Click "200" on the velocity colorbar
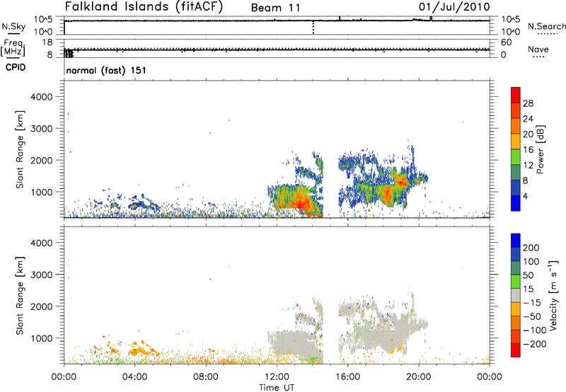The height and width of the screenshot is (392, 566). (x=531, y=248)
